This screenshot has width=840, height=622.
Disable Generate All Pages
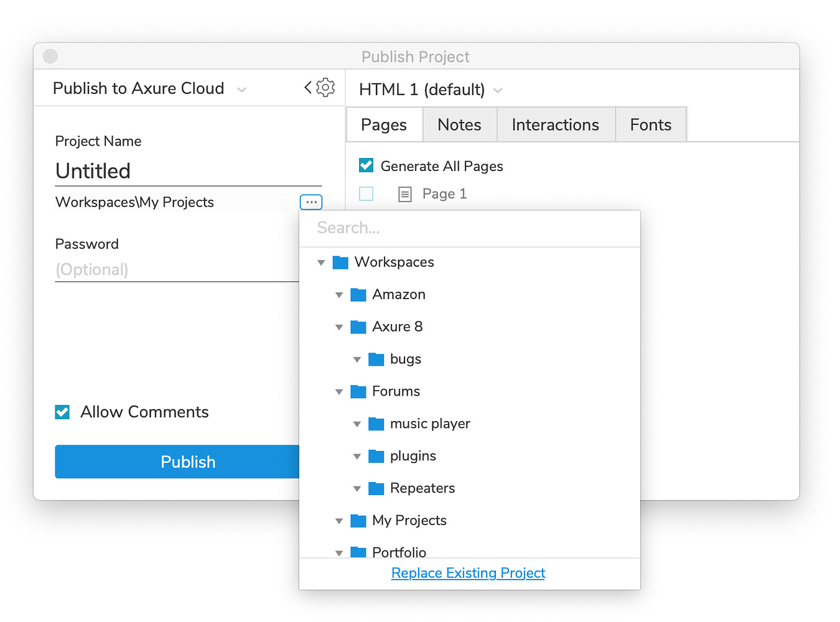(366, 165)
